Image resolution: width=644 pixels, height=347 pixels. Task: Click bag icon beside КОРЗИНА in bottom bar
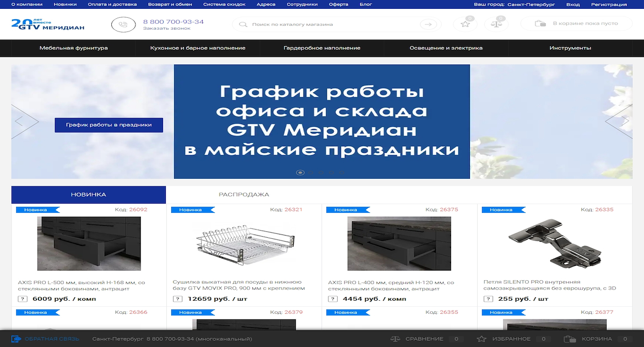pyautogui.click(x=570, y=339)
